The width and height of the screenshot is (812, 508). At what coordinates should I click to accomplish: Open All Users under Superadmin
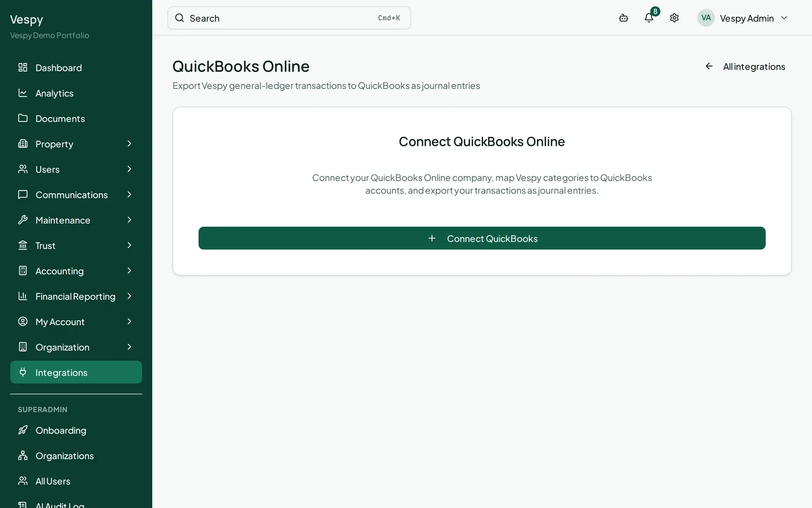[76, 481]
